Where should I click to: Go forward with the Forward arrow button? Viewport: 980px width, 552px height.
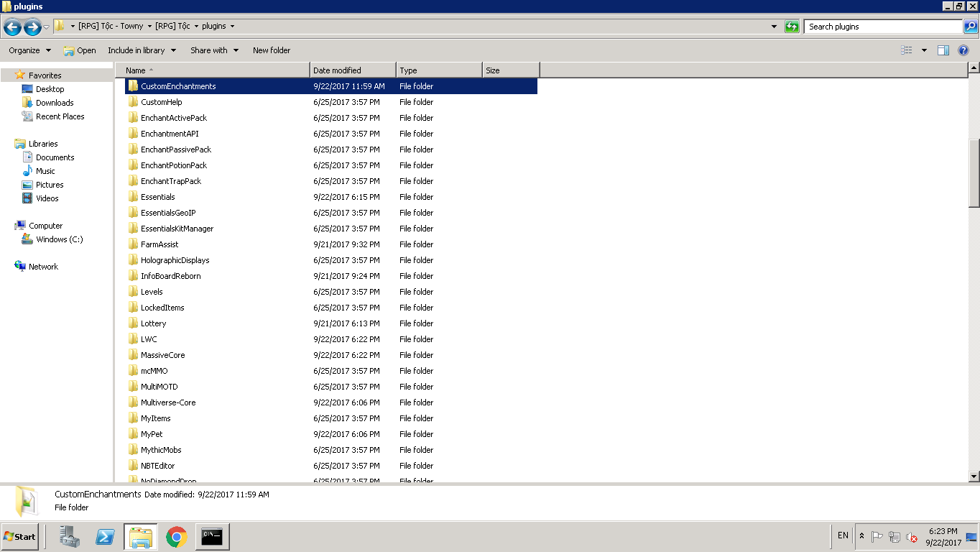(32, 27)
